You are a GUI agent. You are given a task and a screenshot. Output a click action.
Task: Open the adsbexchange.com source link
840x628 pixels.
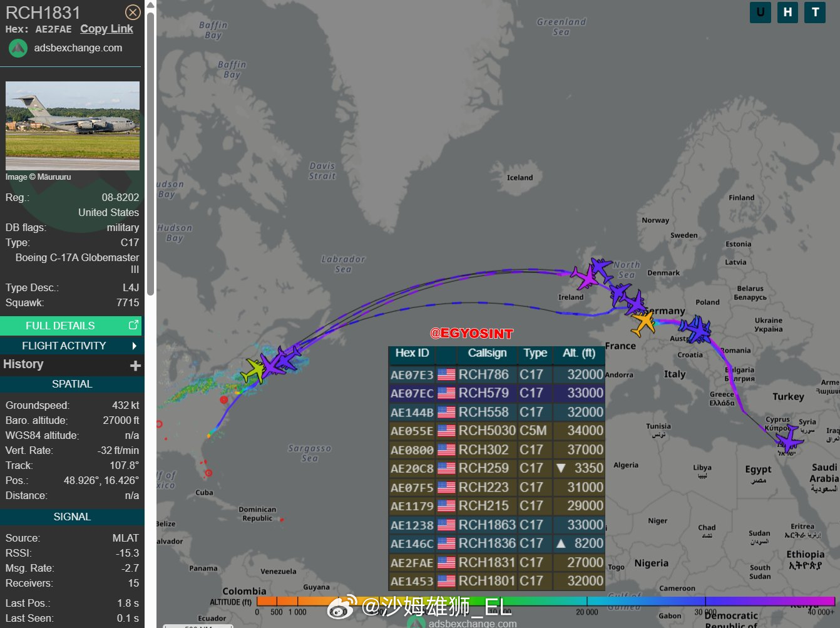click(78, 48)
